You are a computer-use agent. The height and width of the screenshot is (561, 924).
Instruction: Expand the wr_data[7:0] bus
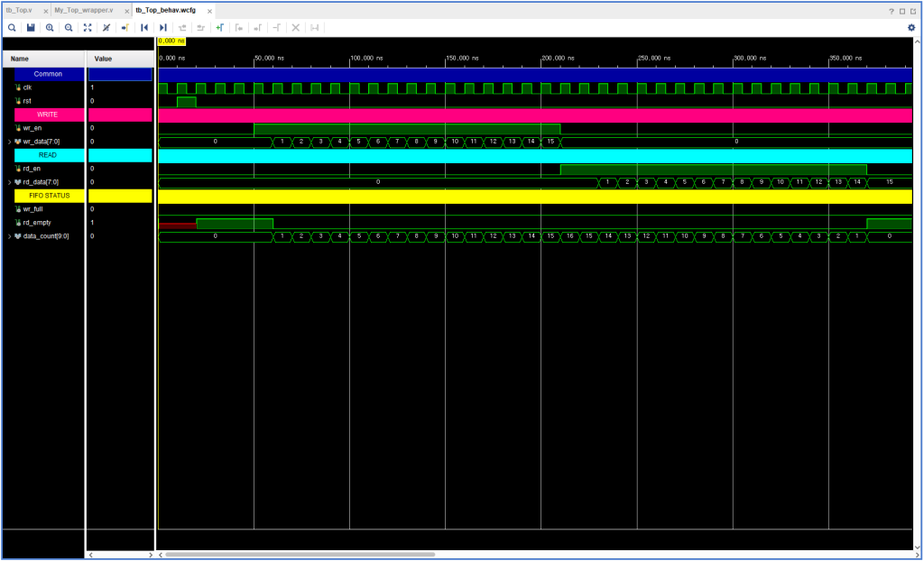tap(9, 142)
